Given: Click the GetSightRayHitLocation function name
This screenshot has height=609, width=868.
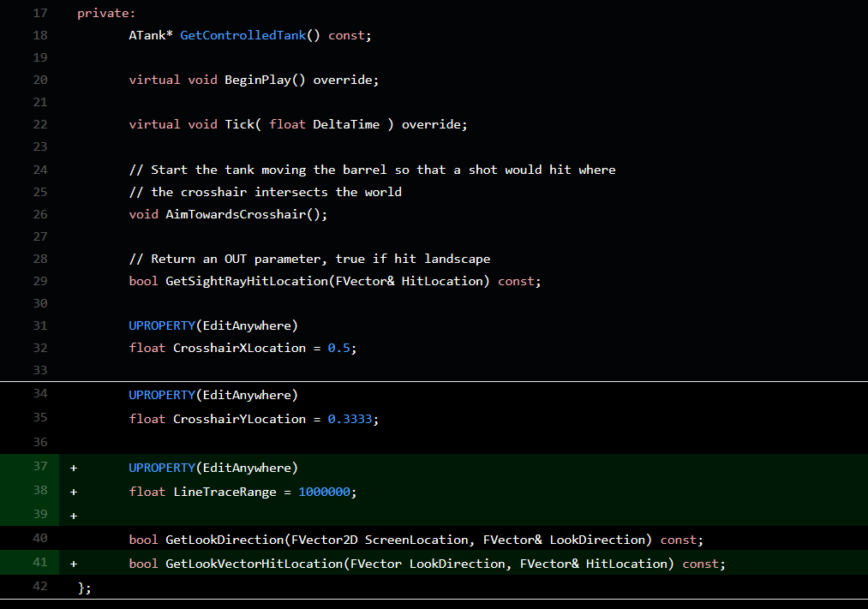Looking at the screenshot, I should [x=245, y=281].
